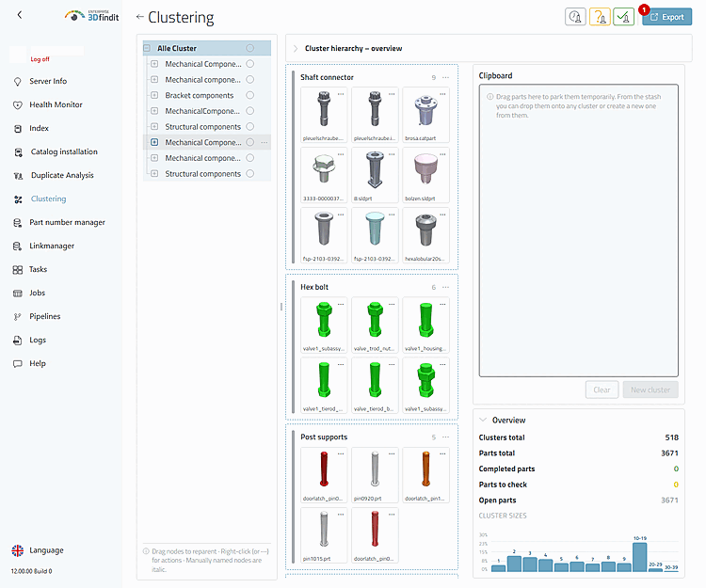706x588 pixels.
Task: Open the options menu on valve1_housing thumbnail
Action: coord(442,304)
